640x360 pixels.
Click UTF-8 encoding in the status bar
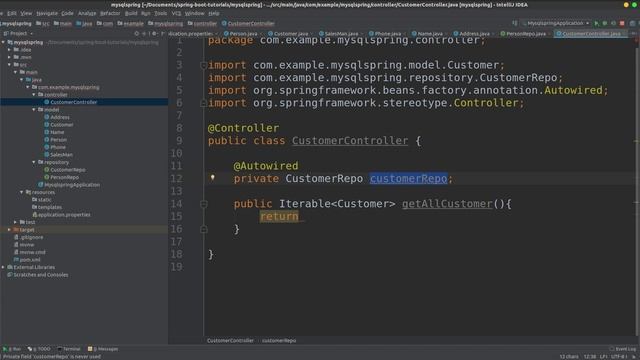tap(618, 357)
